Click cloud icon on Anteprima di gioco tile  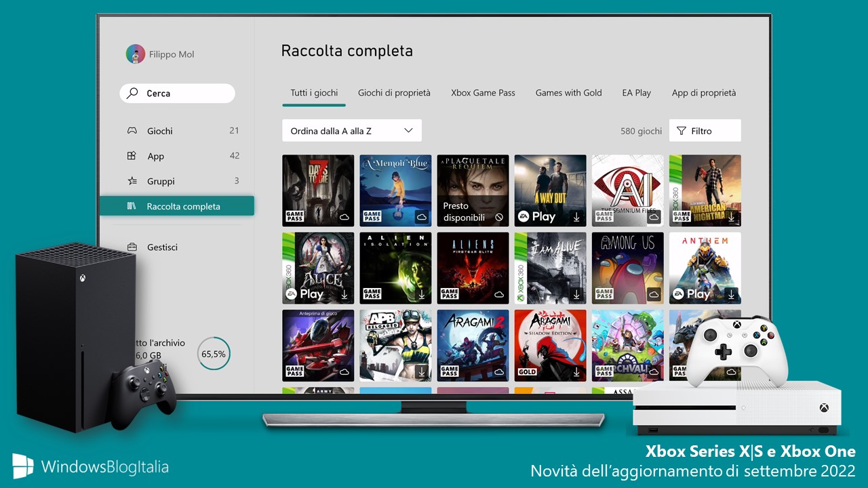coord(344,371)
